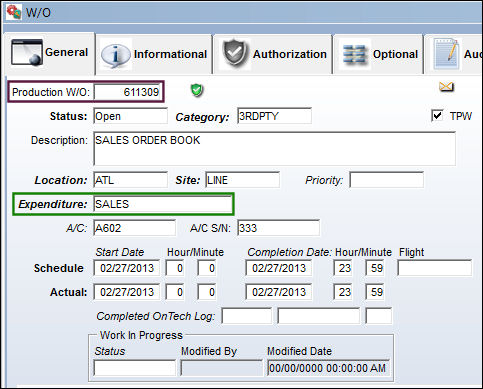Click the Site field LINE

[243, 180]
